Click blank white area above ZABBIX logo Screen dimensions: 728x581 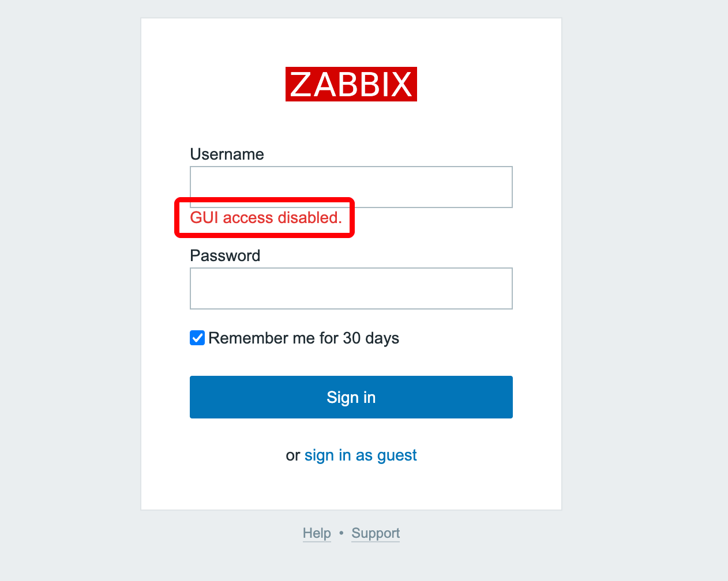coord(351,42)
